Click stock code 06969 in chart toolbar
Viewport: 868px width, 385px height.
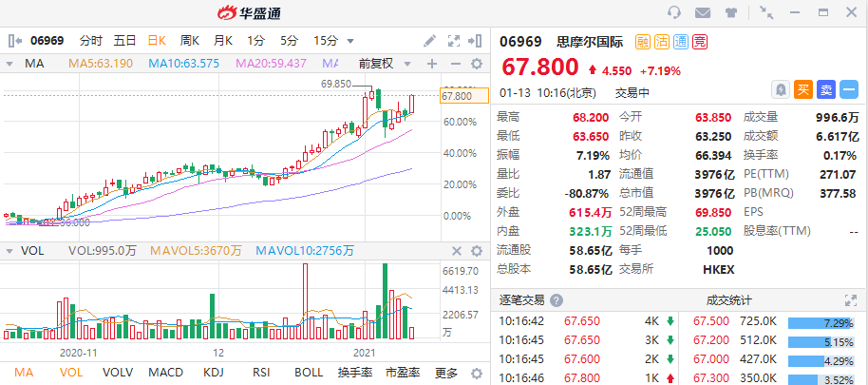click(x=47, y=41)
